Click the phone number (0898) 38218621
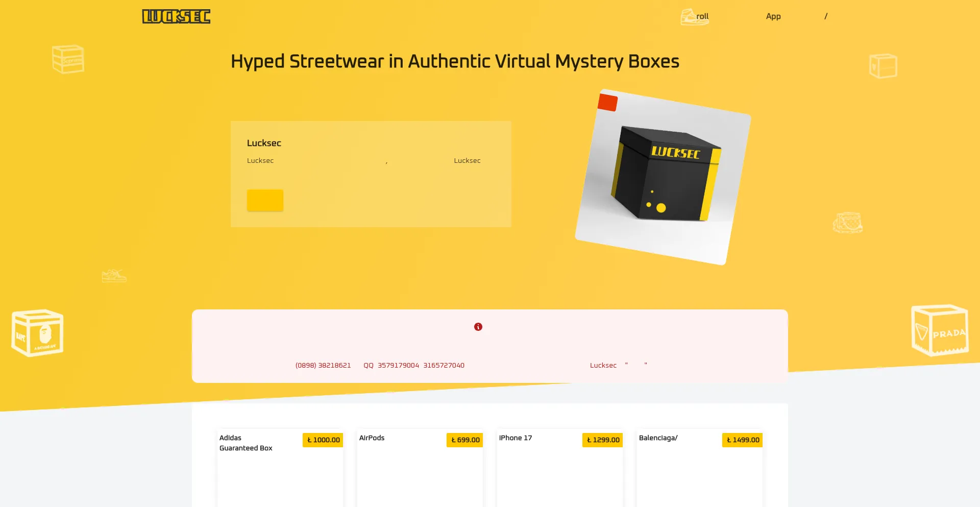 (323, 366)
